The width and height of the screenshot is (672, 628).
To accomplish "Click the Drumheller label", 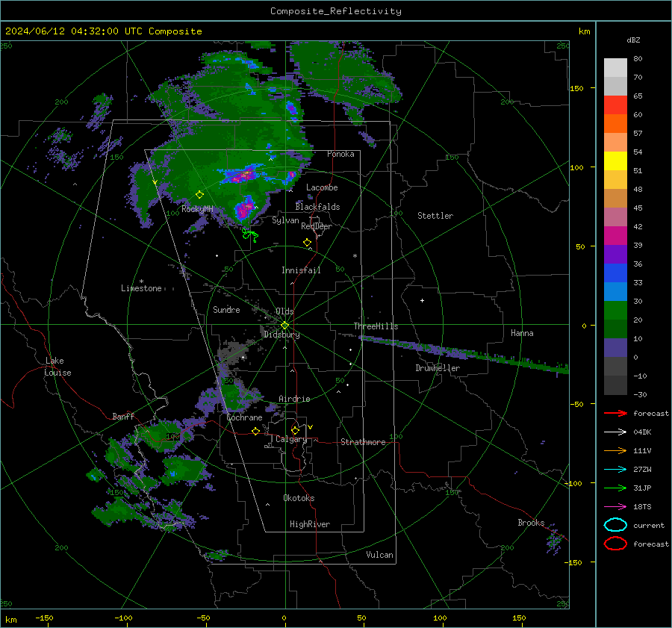I will point(437,368).
